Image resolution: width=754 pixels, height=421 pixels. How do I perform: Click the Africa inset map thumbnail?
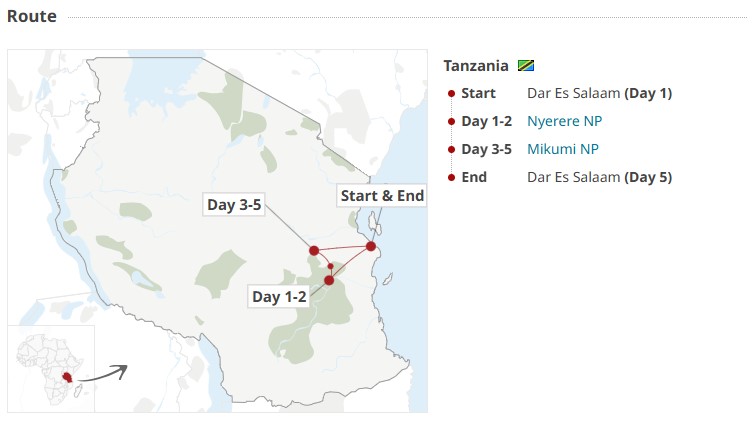50,368
